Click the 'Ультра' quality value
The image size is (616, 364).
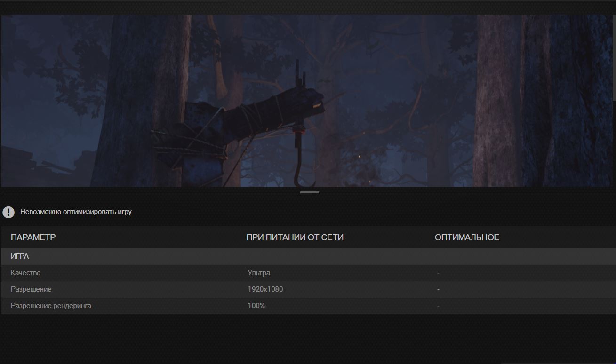click(259, 273)
